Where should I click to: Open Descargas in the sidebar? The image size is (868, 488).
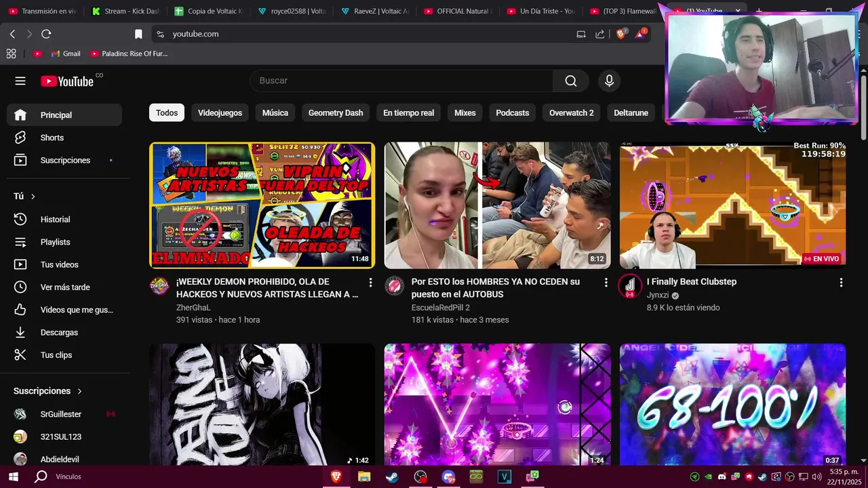(x=64, y=333)
